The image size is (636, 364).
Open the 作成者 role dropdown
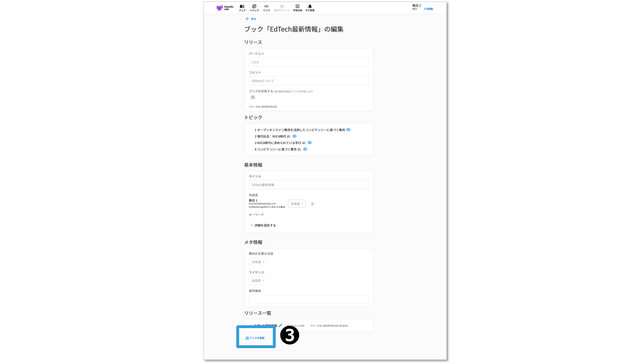click(x=297, y=204)
